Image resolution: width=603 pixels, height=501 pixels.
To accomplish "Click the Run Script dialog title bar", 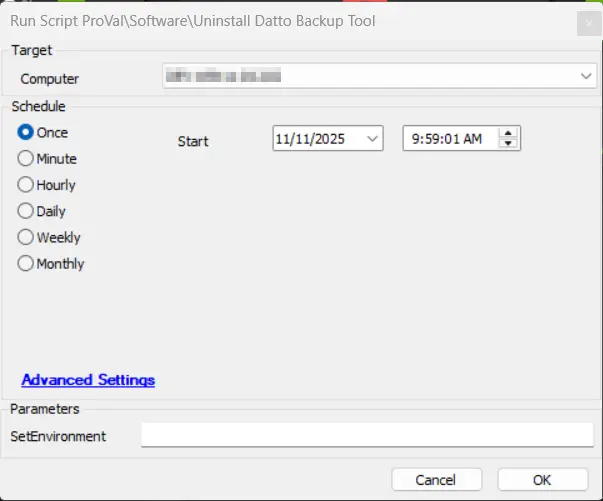I will 250,19.
